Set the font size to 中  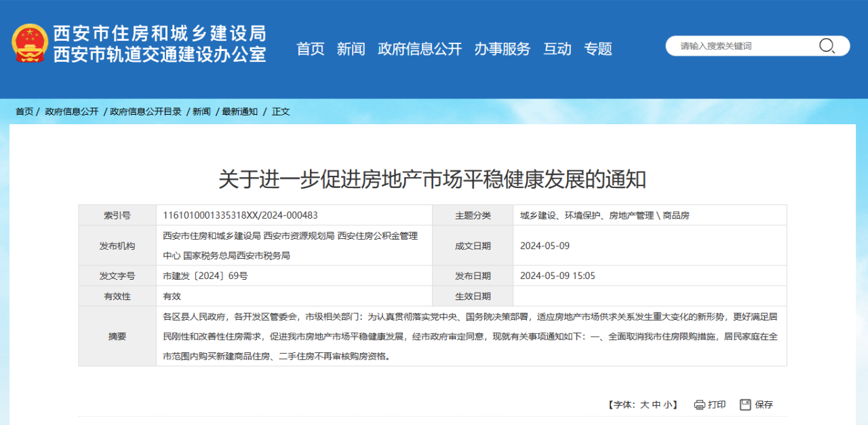pyautogui.click(x=656, y=405)
